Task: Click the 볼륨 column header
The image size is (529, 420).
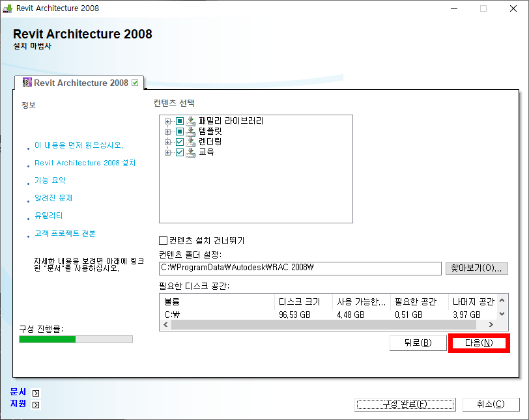Action: pyautogui.click(x=218, y=301)
